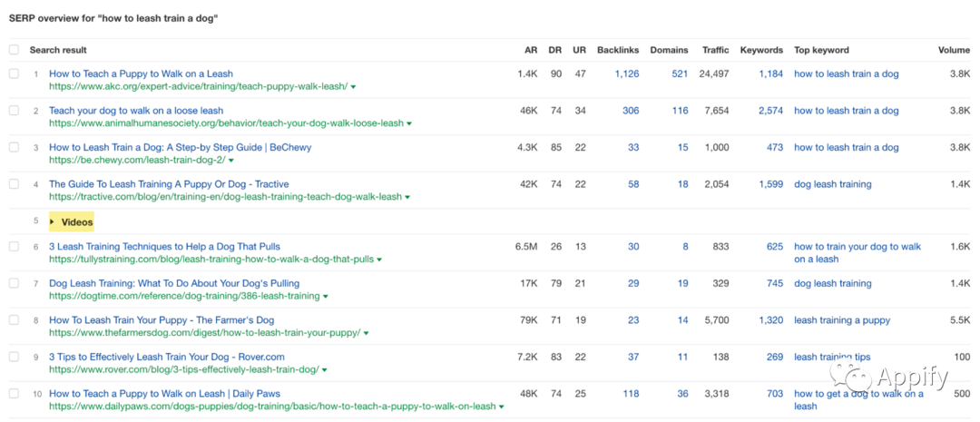Viewport: 980px width, 422px height.
Task: Open Rover.com 3 Tips title link
Action: [167, 357]
